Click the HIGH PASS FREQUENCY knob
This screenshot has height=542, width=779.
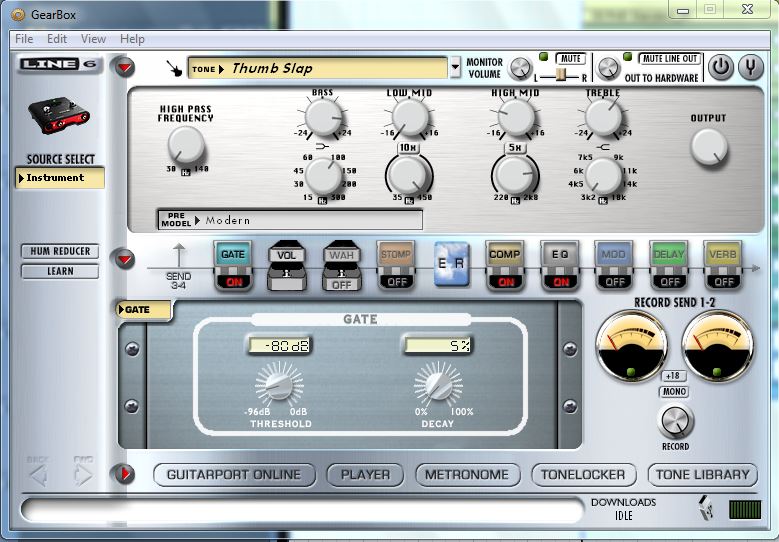coord(186,145)
